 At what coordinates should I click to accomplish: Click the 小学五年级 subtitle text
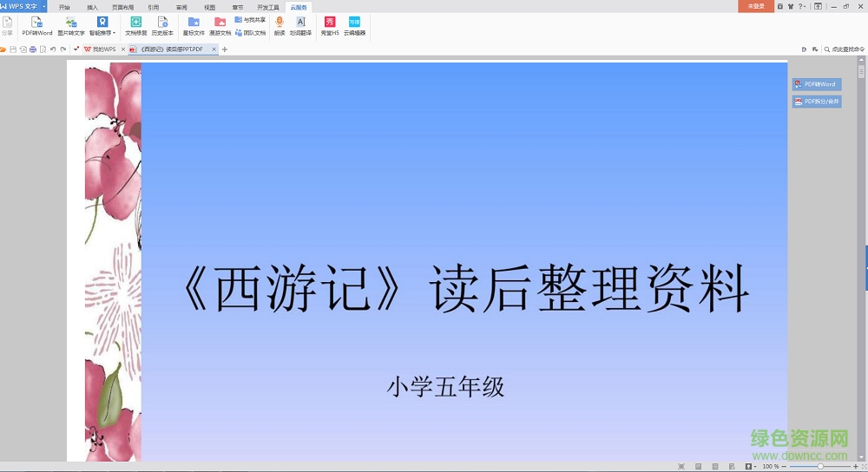tap(445, 387)
